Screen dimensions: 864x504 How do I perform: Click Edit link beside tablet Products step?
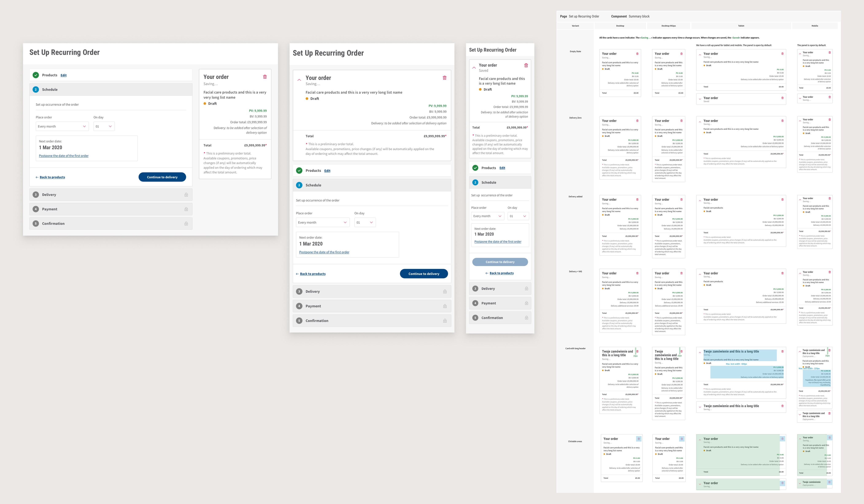pos(327,171)
